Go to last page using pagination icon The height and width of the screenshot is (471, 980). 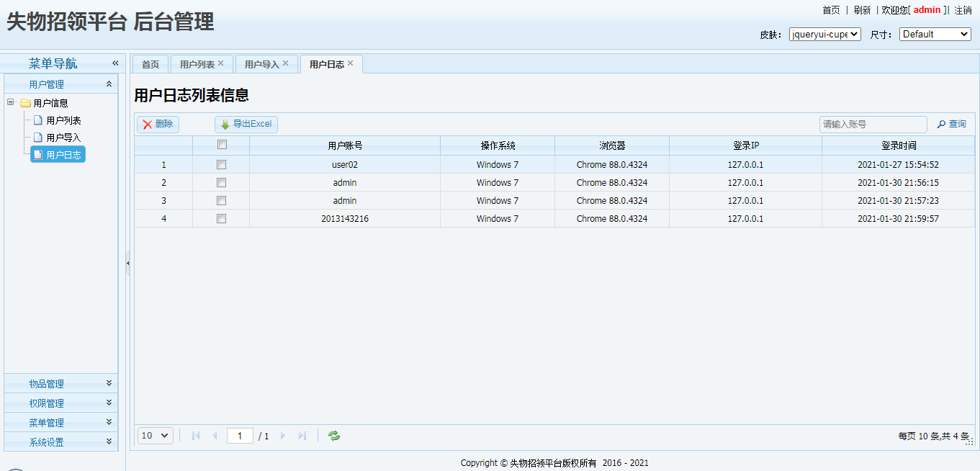302,436
